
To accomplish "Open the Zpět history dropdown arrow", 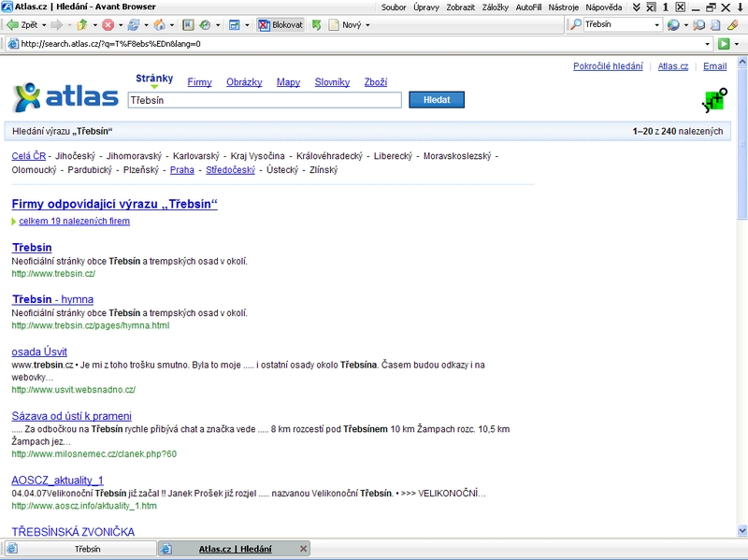I will click(44, 25).
